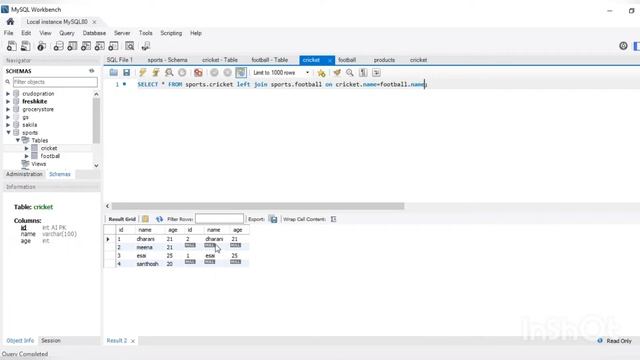Open the Query menu
The width and height of the screenshot is (640, 360).
67,33
